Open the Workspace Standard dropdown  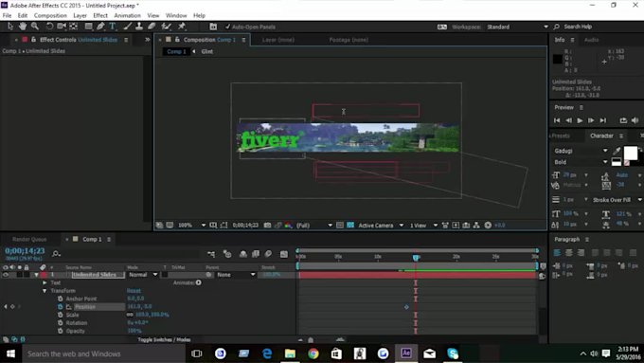(517, 27)
